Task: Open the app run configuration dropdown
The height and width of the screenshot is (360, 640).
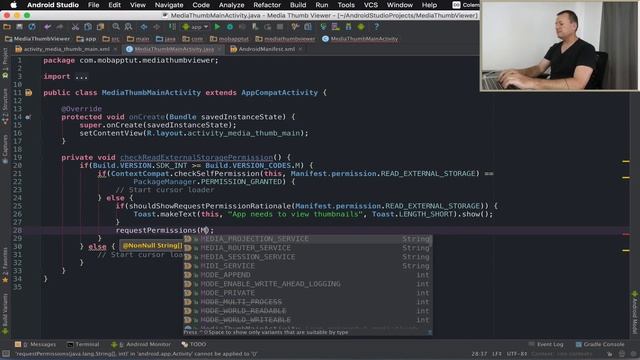Action: 196,27
